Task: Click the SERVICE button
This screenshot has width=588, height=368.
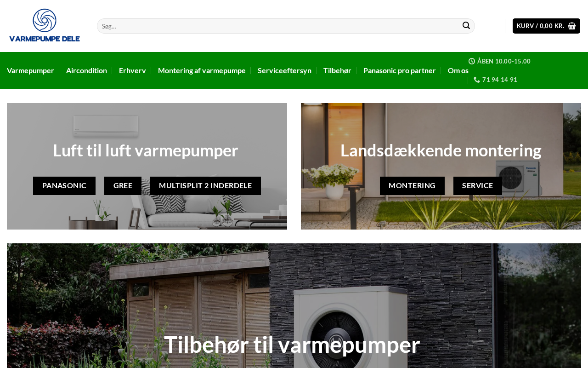Action: (x=478, y=186)
